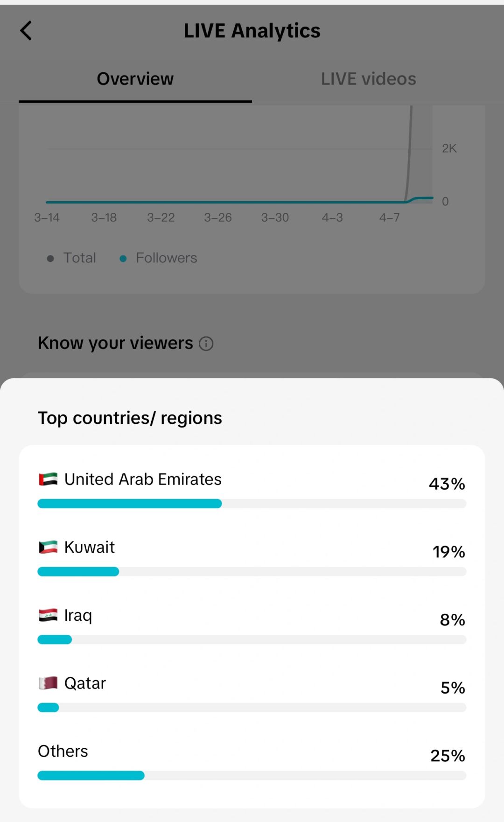Tap the United Arab Emirates flag icon
The width and height of the screenshot is (504, 822).
(48, 479)
